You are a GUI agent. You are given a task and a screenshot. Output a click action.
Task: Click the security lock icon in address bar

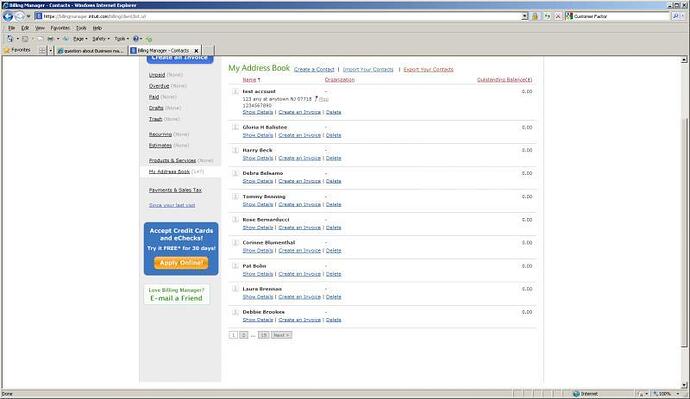point(535,16)
